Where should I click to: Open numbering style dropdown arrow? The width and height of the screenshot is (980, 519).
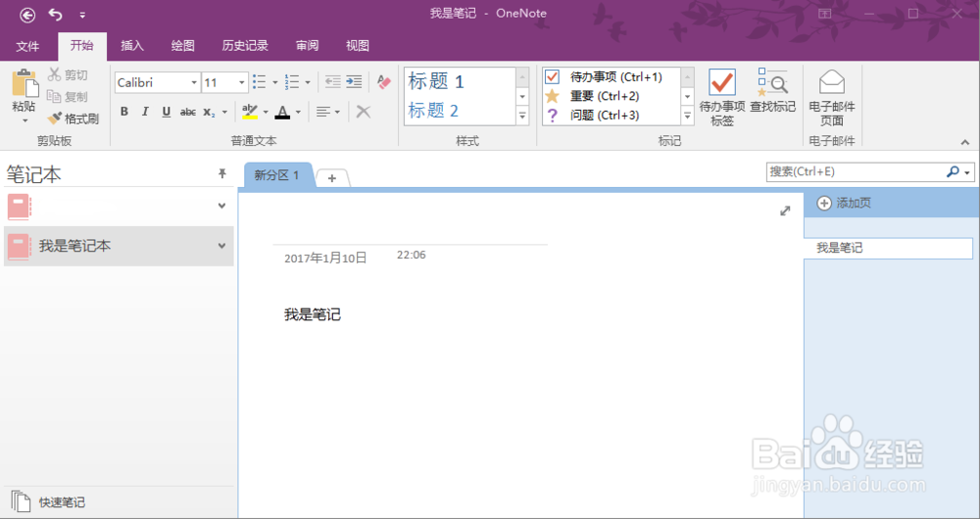click(308, 82)
